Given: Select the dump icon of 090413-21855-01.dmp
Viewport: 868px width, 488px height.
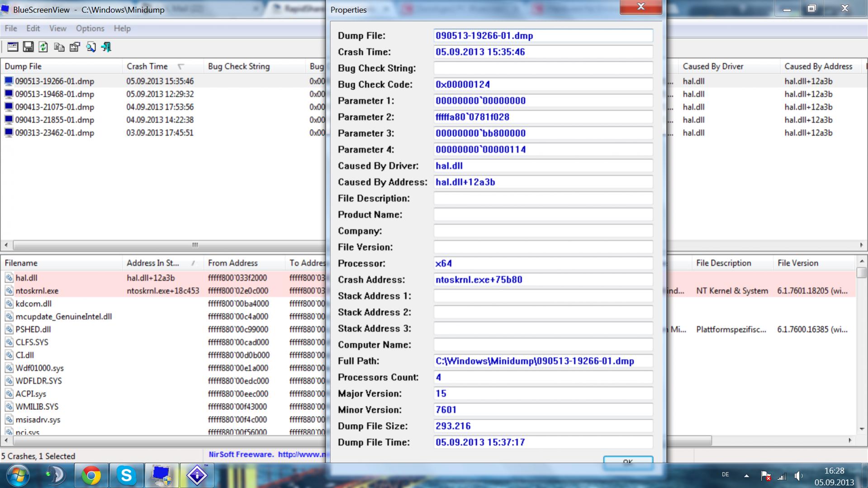Looking at the screenshot, I should (x=9, y=120).
